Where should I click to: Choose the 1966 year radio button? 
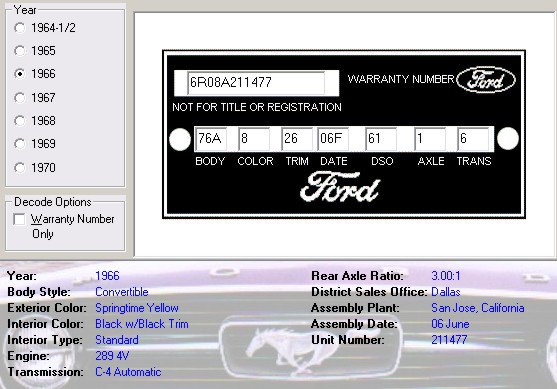tap(20, 74)
